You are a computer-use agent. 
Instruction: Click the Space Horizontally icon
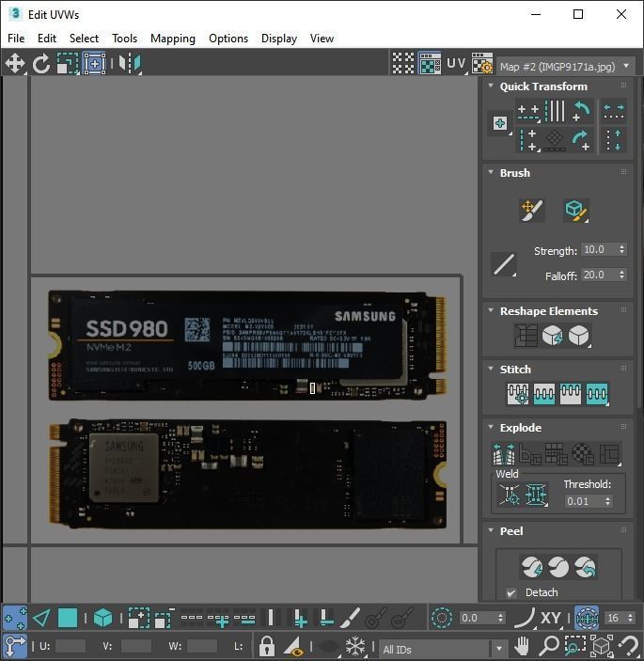[614, 111]
